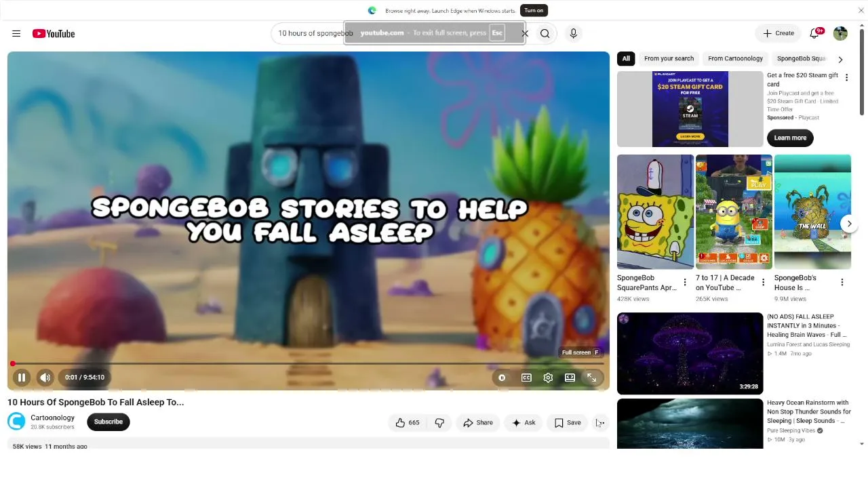The height and width of the screenshot is (488, 868).
Task: Click Pure Sleeping Vibes channel name
Action: coord(791,430)
